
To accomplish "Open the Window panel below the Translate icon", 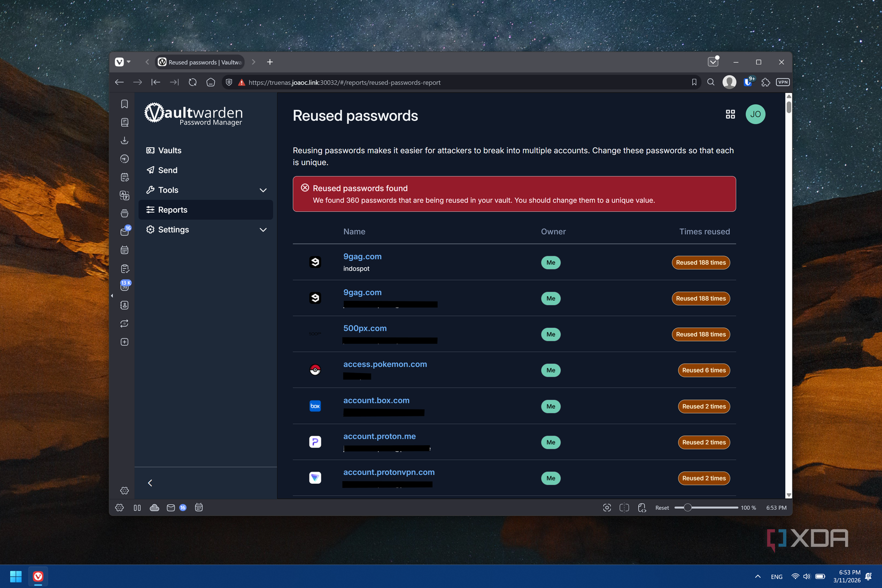I will [x=125, y=213].
